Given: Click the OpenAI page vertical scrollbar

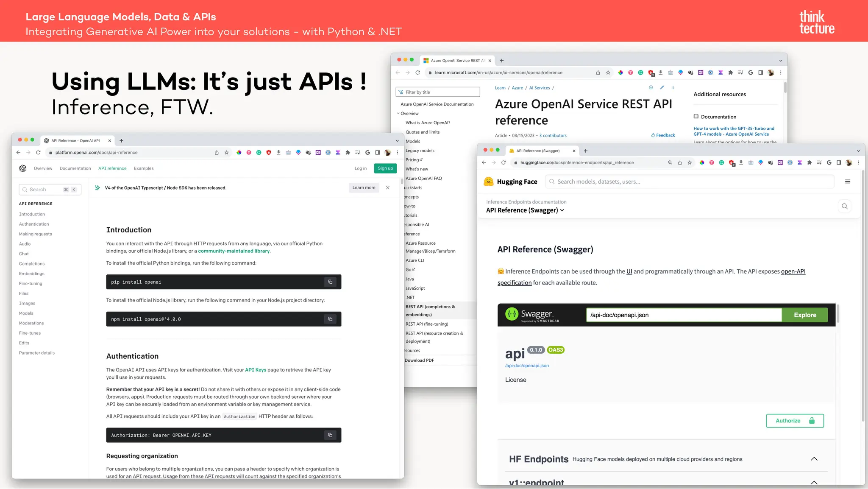Looking at the screenshot, I should (x=402, y=182).
